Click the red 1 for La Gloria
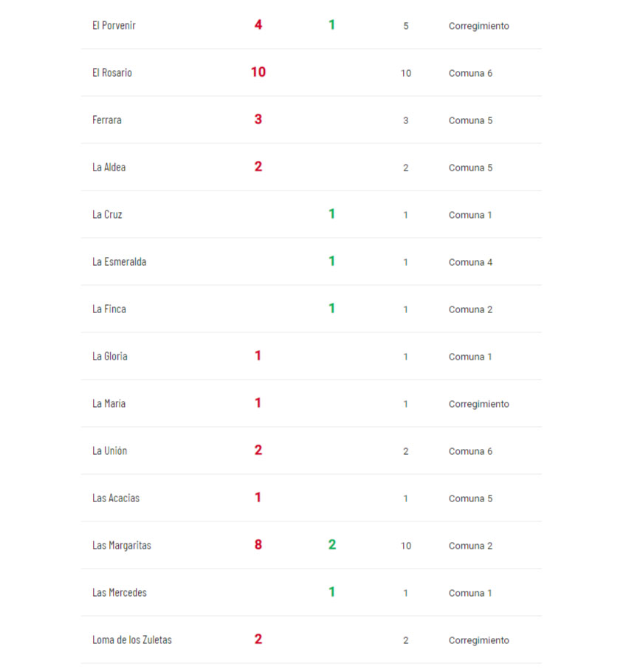 pos(258,356)
